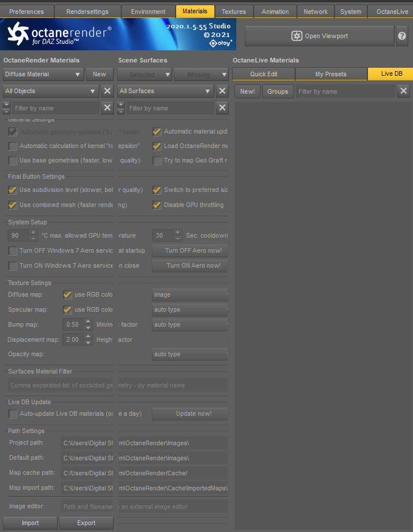The width and height of the screenshot is (413, 532).
Task: Open the All Objects dropdown
Action: [51, 91]
